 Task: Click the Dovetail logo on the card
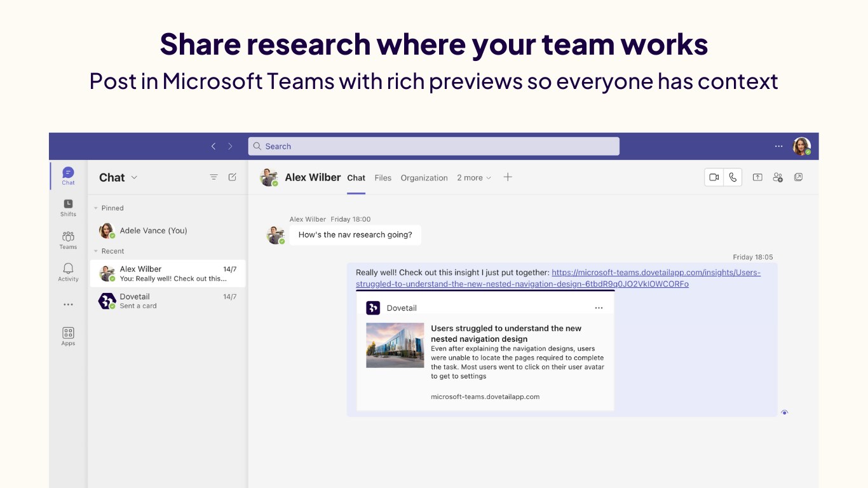373,308
